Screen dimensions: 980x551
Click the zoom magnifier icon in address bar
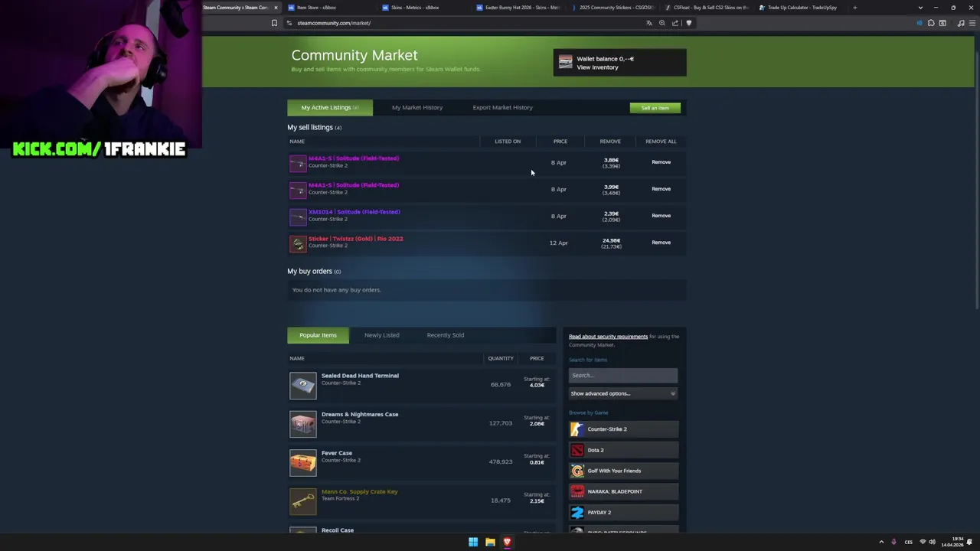662,23
